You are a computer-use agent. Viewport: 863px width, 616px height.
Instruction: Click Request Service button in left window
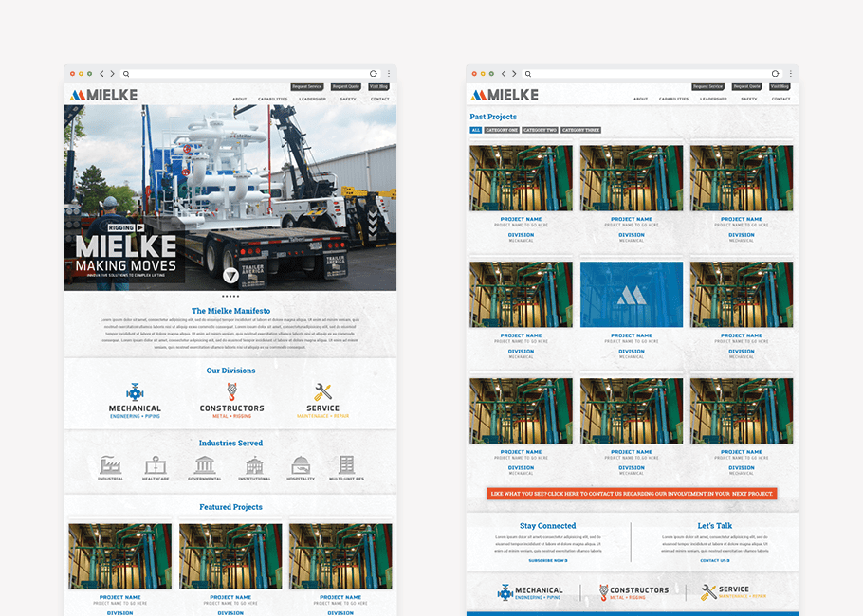point(307,86)
